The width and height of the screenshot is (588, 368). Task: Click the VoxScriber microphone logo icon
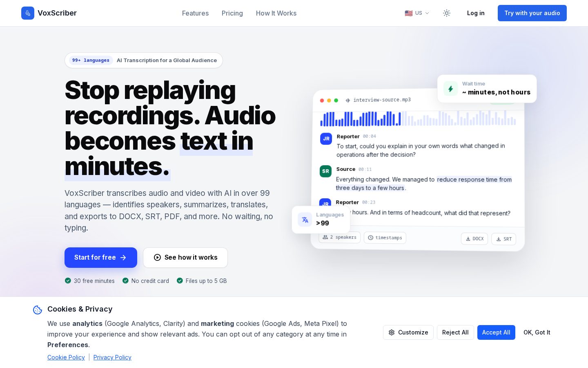pyautogui.click(x=28, y=13)
